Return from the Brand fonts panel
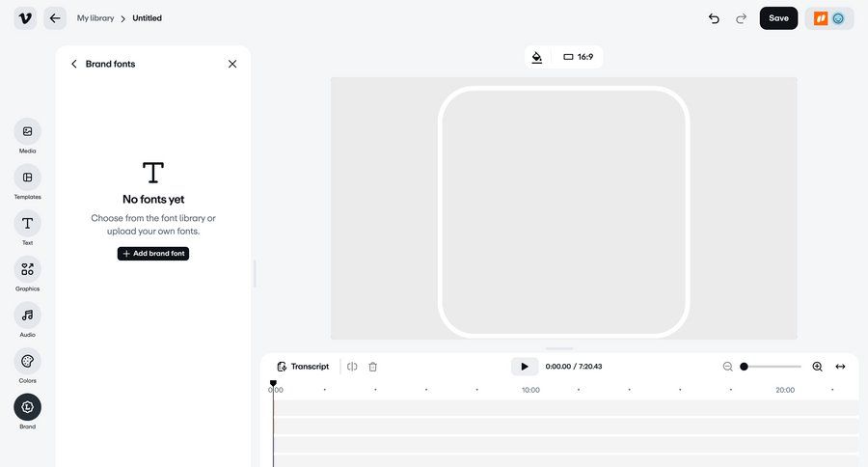The width and height of the screenshot is (868, 467). pyautogui.click(x=74, y=64)
